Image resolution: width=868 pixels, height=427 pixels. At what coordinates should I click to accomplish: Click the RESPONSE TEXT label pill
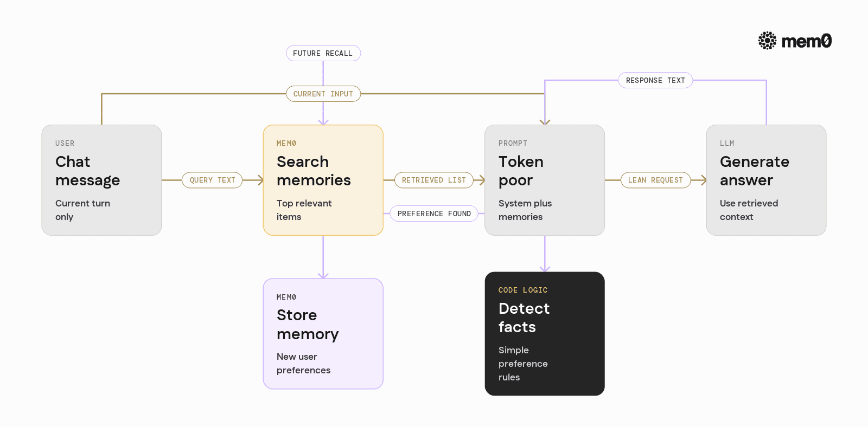coord(655,80)
